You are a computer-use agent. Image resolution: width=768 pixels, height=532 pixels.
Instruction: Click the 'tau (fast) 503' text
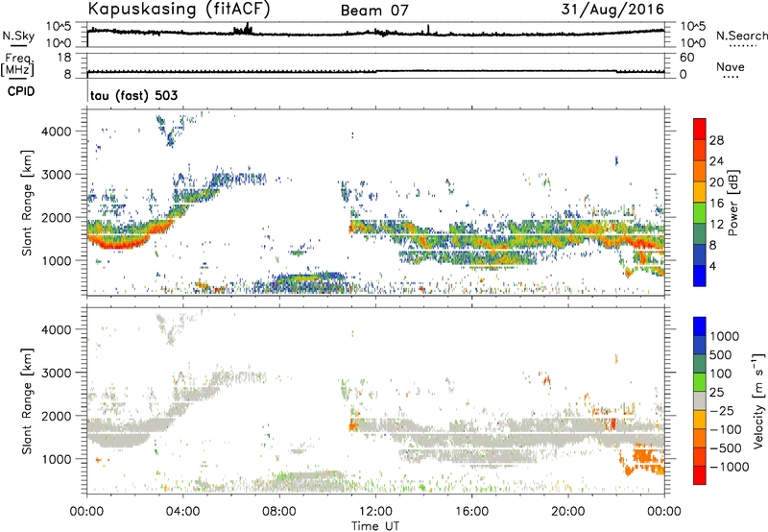[133, 95]
